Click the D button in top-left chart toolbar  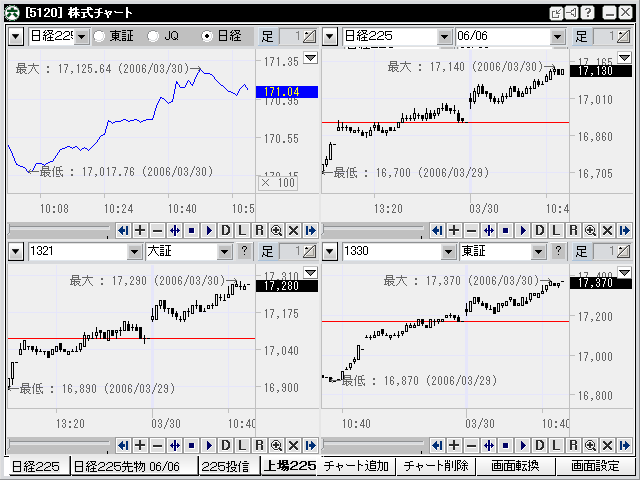[225, 231]
